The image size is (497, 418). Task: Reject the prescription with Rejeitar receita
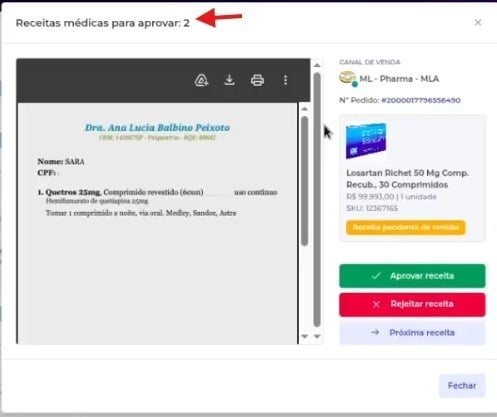[x=412, y=304]
